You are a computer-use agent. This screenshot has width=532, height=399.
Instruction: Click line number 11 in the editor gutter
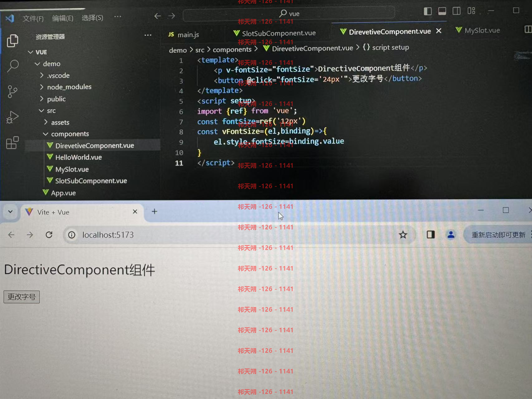point(179,163)
